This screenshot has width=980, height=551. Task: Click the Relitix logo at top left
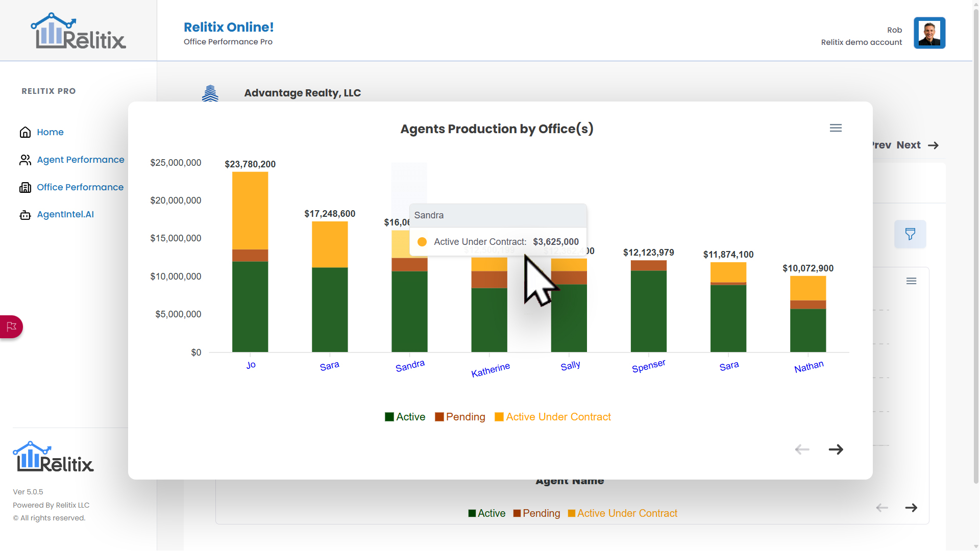[x=78, y=30]
